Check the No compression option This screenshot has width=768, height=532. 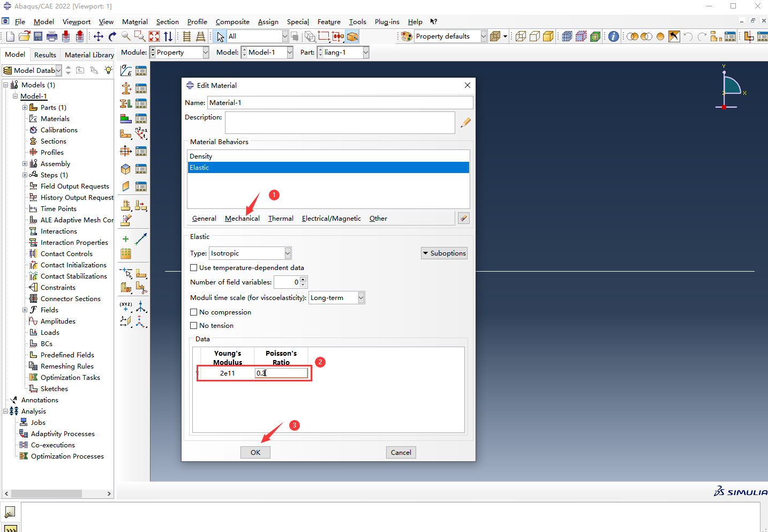coord(194,312)
